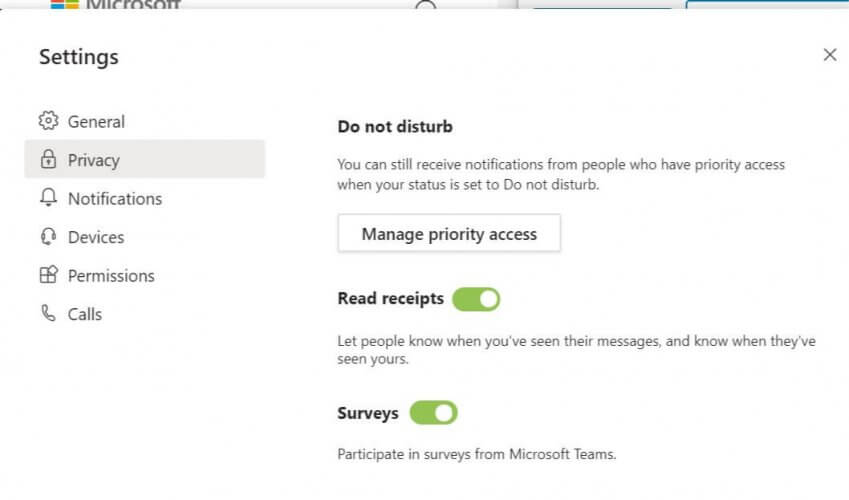Turn off the Read receipts toggle
The height and width of the screenshot is (500, 849).
pos(476,299)
